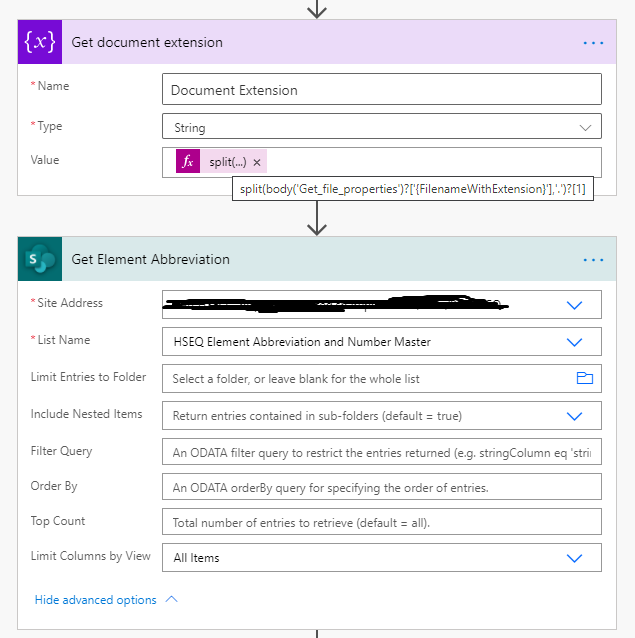
Task: Click the arrow connector between the two actions
Action: [x=317, y=218]
